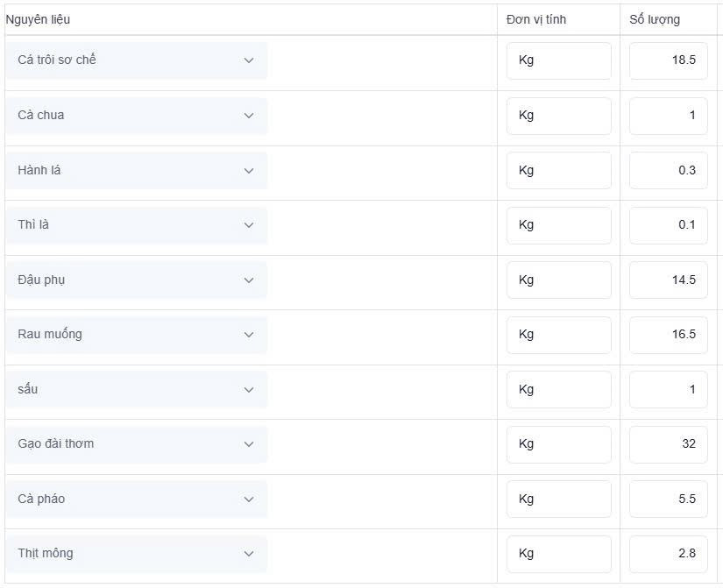Open the Cá trôi sơ chế ingredient dropdown
Image resolution: width=723 pixels, height=588 pixels.
pyautogui.click(x=137, y=60)
